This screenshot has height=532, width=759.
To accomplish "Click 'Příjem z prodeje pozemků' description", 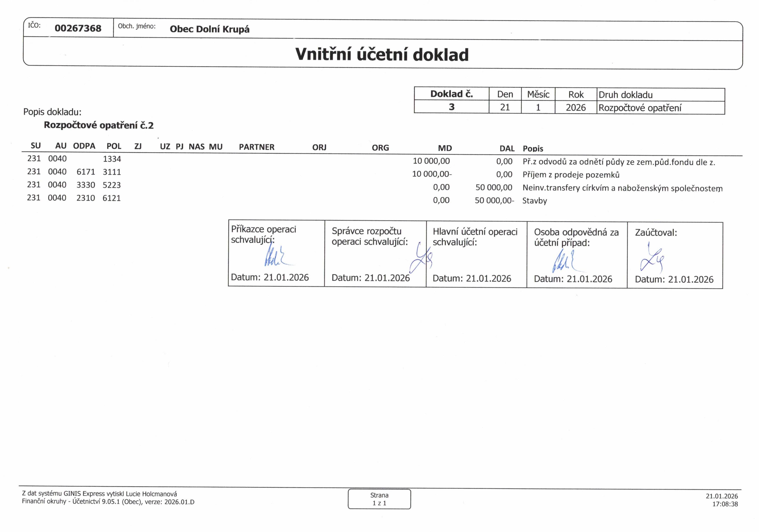I will pyautogui.click(x=571, y=175).
